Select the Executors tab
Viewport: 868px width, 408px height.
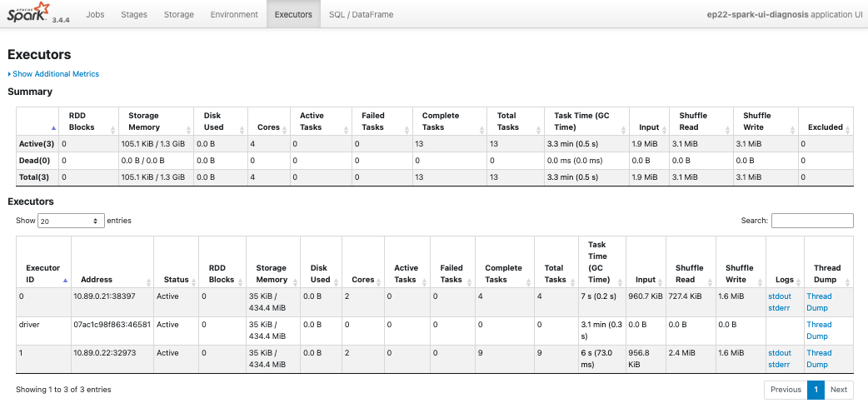click(293, 14)
